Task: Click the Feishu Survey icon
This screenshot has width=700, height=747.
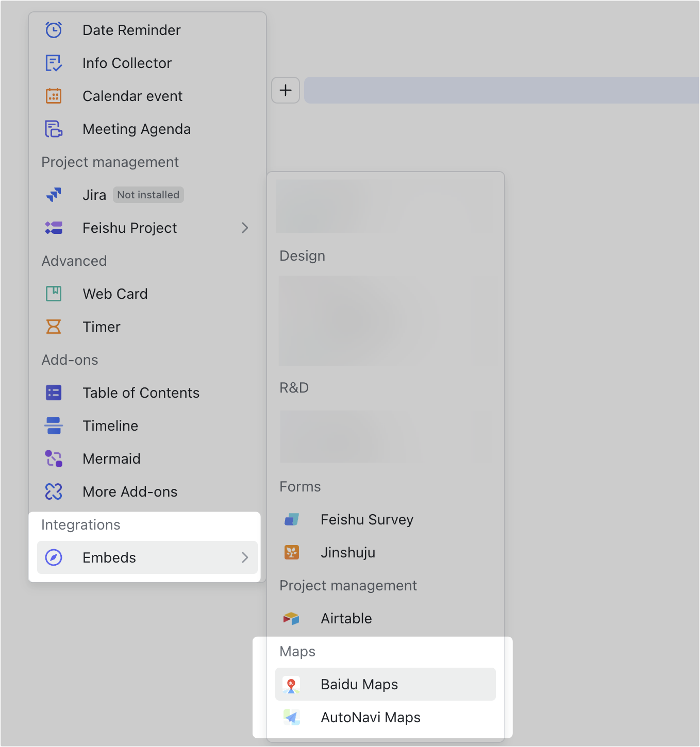Action: (x=292, y=519)
